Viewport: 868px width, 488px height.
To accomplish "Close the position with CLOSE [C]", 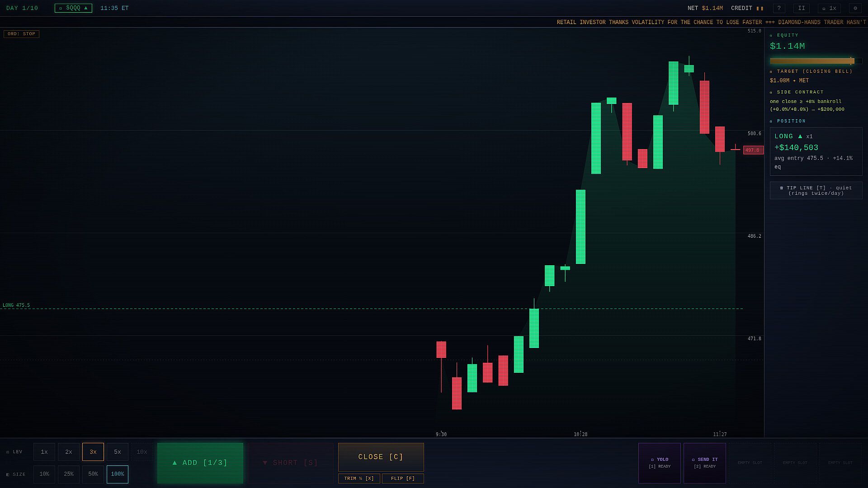I will pyautogui.click(x=381, y=457).
